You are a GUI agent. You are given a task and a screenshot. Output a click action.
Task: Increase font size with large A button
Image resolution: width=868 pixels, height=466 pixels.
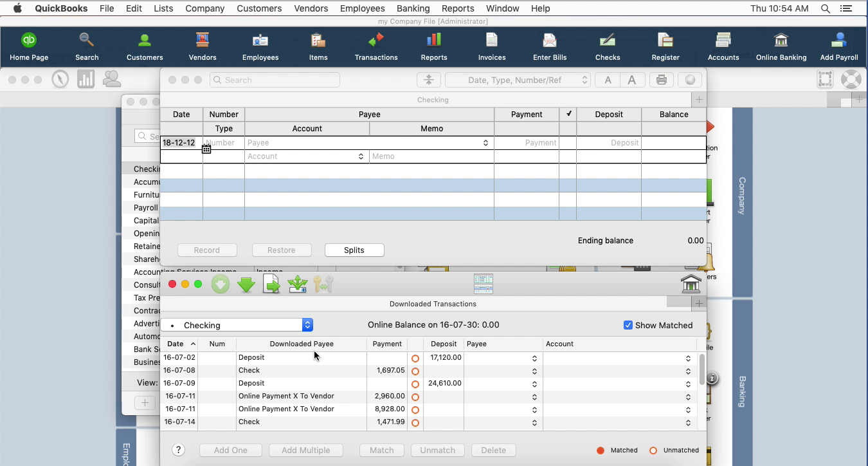(632, 80)
